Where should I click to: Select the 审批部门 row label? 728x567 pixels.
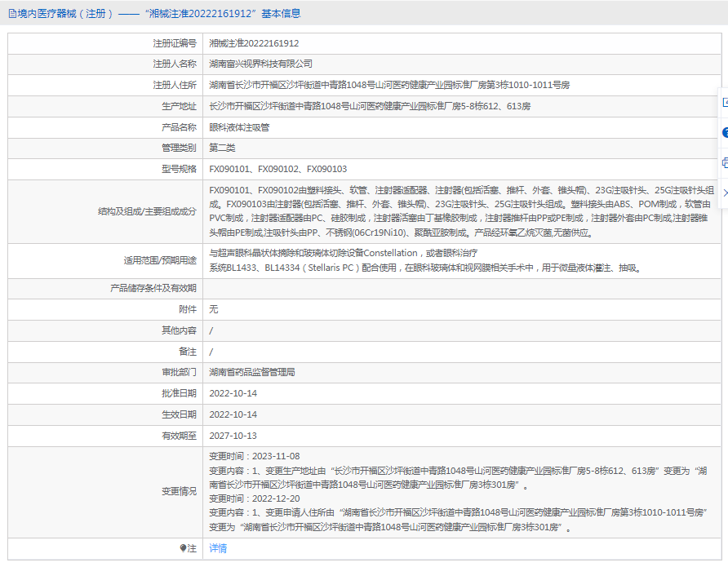pos(179,372)
